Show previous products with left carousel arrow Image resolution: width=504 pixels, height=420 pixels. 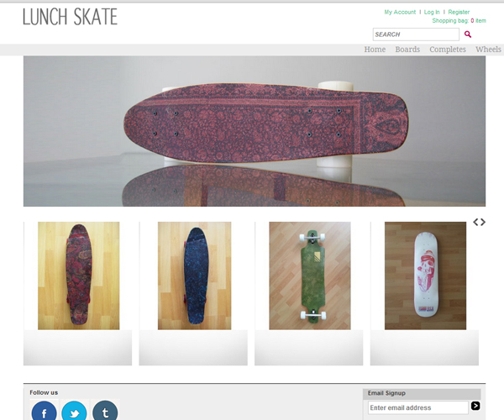475,222
